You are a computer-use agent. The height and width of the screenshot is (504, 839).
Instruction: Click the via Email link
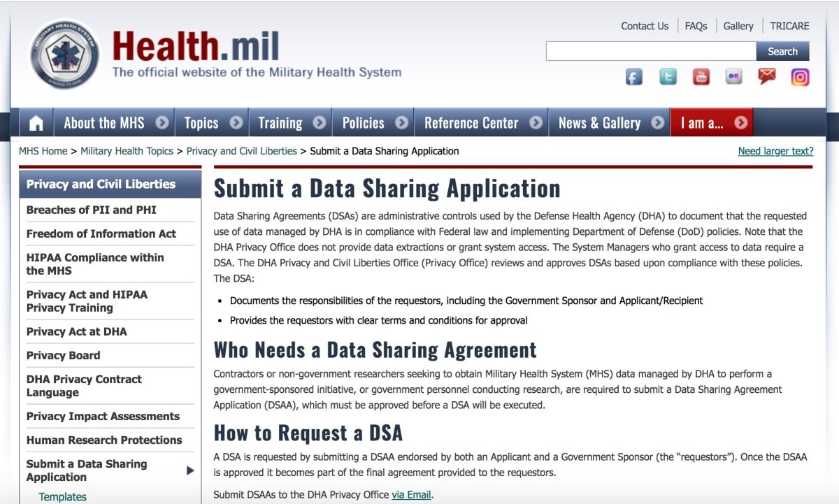pos(411,495)
